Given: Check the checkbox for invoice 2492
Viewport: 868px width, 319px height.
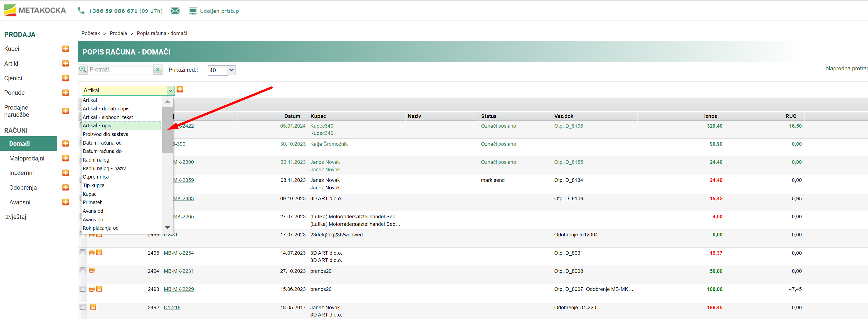Looking at the screenshot, I should click(x=83, y=307).
